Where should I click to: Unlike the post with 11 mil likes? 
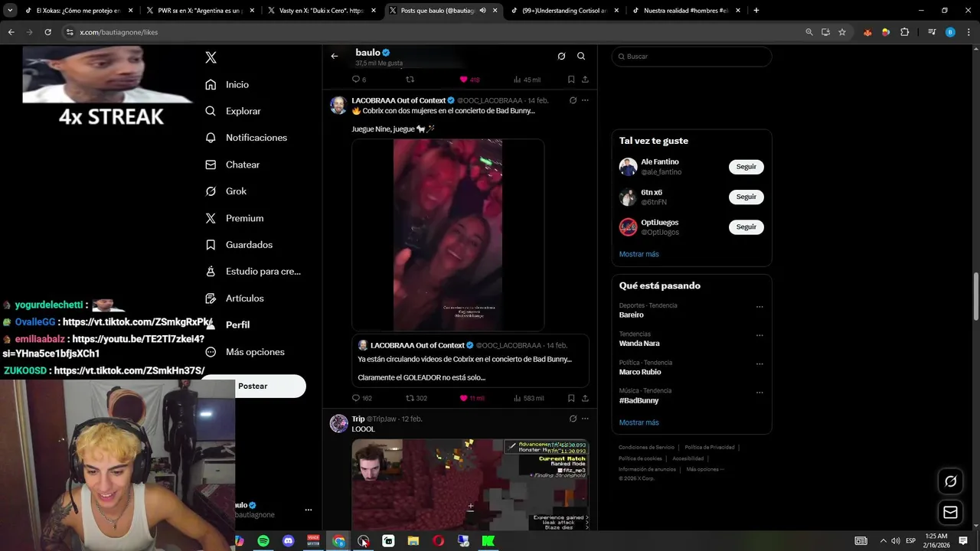(x=472, y=398)
